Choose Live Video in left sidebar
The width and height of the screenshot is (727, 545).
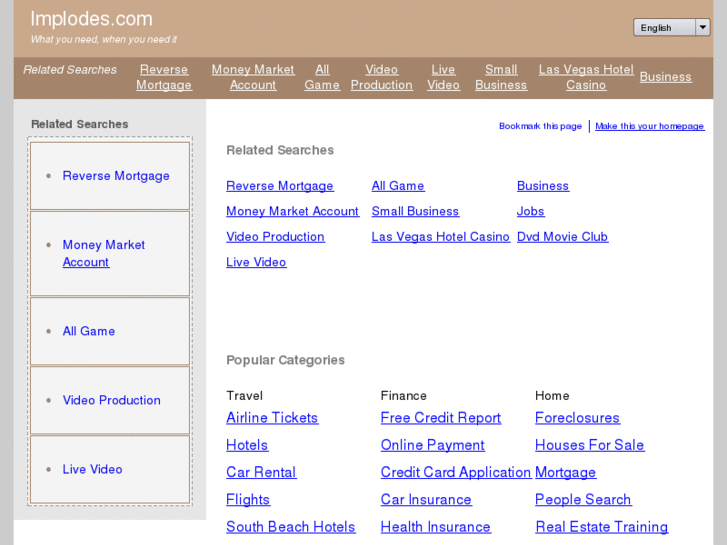tap(92, 469)
